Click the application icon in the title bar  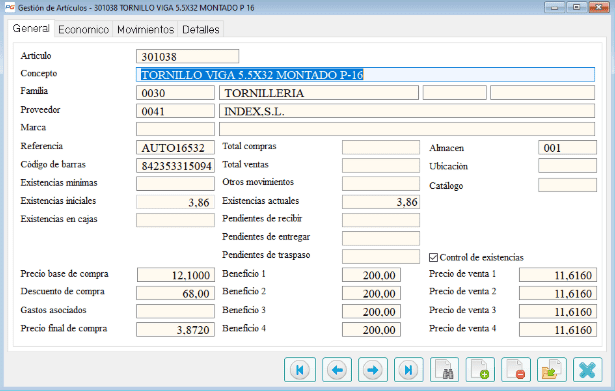pyautogui.click(x=10, y=7)
